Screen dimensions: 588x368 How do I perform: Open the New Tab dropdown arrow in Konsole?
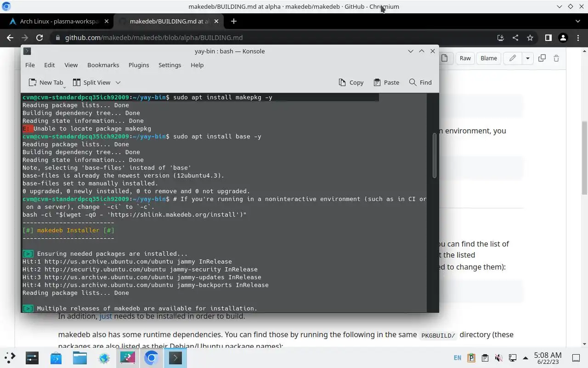point(64,86)
